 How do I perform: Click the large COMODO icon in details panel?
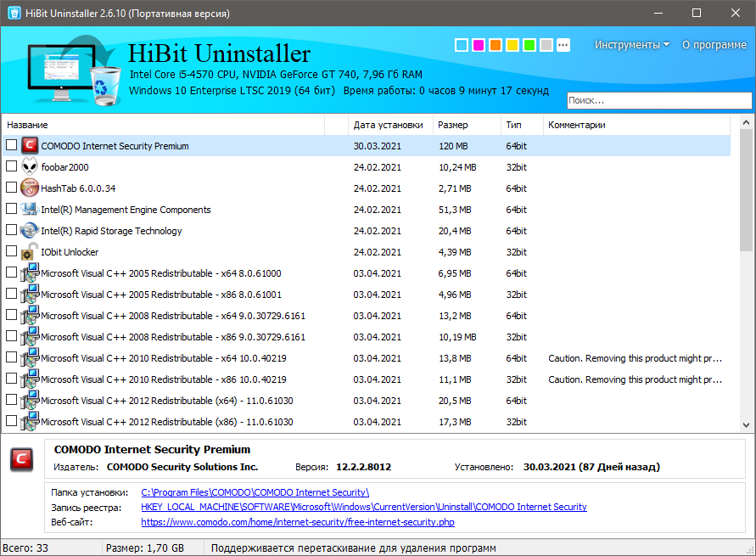tap(23, 459)
